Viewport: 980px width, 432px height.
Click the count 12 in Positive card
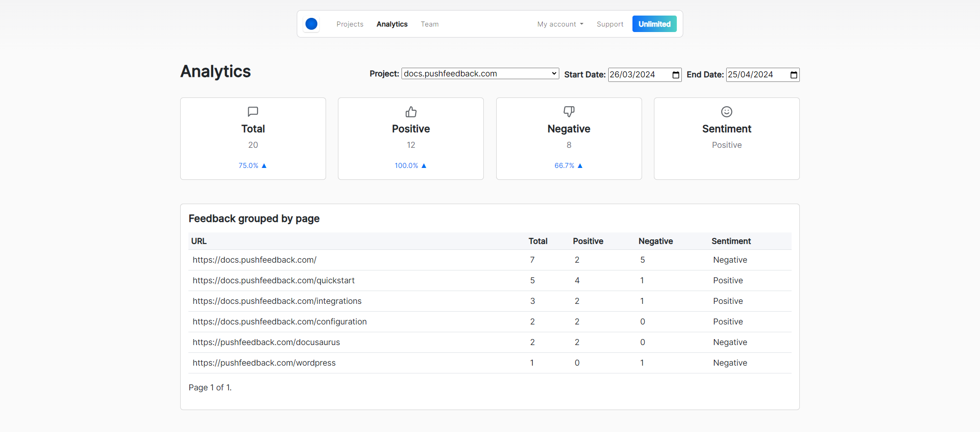tap(411, 145)
